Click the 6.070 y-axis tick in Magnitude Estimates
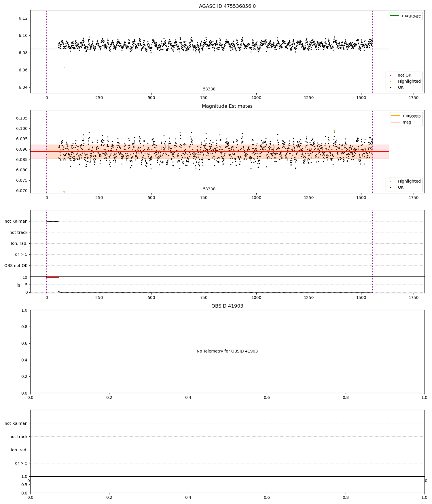 [22, 191]
